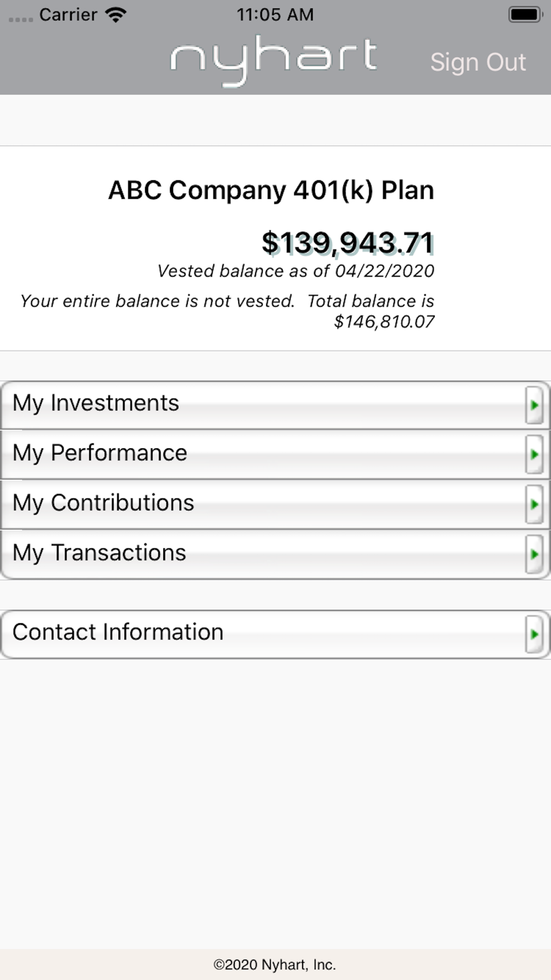
Task: View the My Transactions label
Action: coord(99,553)
